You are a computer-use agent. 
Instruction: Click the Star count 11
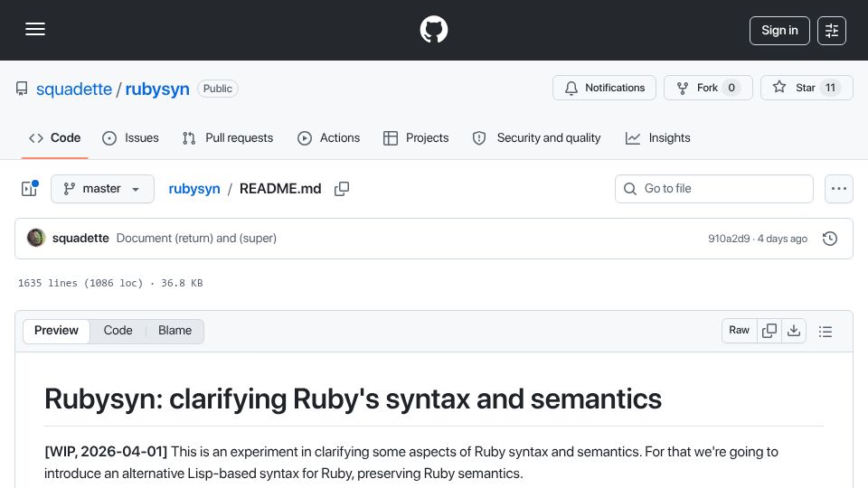click(x=830, y=88)
